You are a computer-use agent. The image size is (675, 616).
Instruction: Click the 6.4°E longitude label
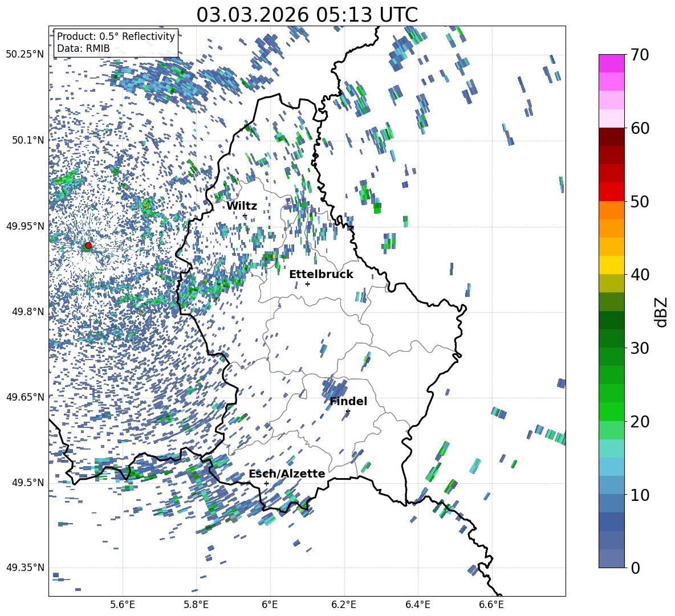click(417, 605)
